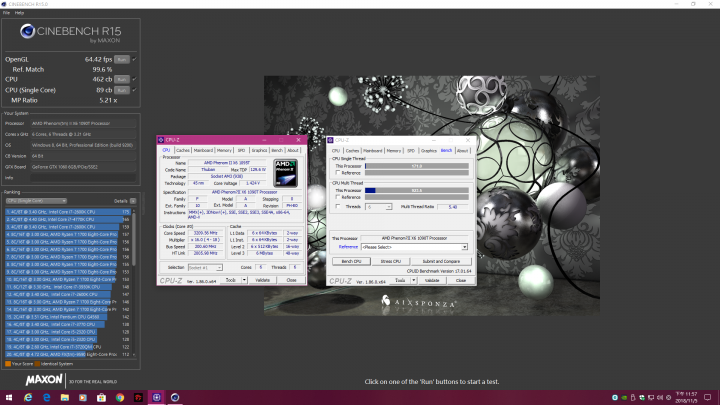Open the Windows Start menu
The height and width of the screenshot is (405, 720).
click(9, 397)
